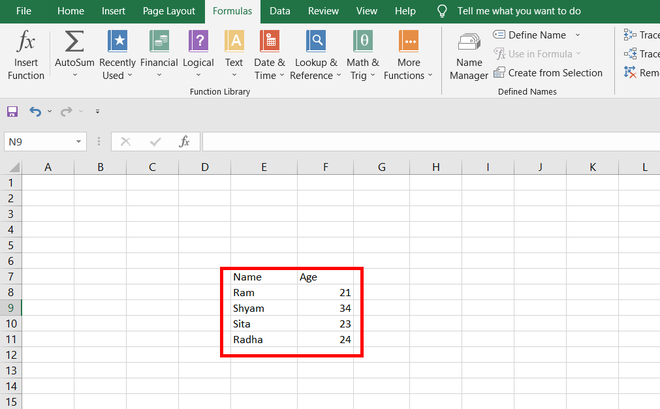Select column E header

[264, 167]
